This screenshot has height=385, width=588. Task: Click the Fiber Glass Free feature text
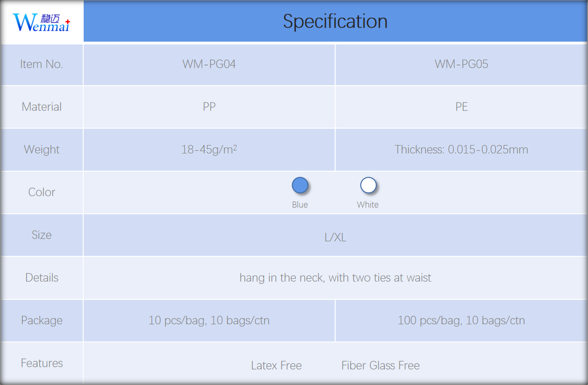[x=380, y=365]
